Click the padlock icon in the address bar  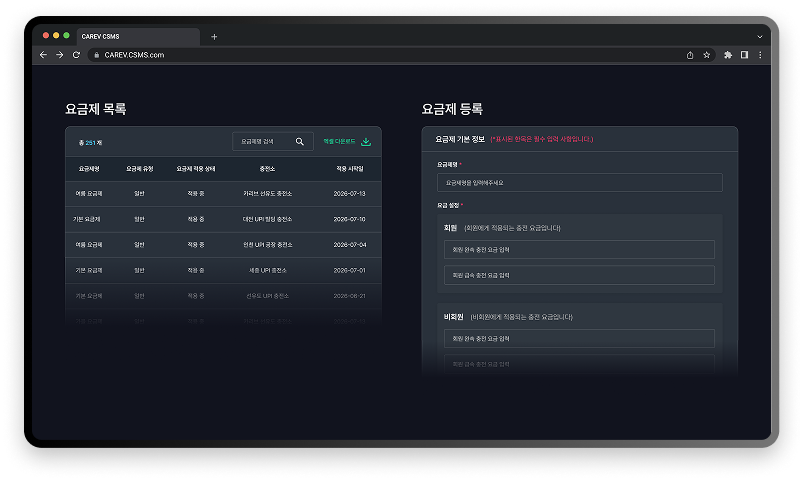96,55
